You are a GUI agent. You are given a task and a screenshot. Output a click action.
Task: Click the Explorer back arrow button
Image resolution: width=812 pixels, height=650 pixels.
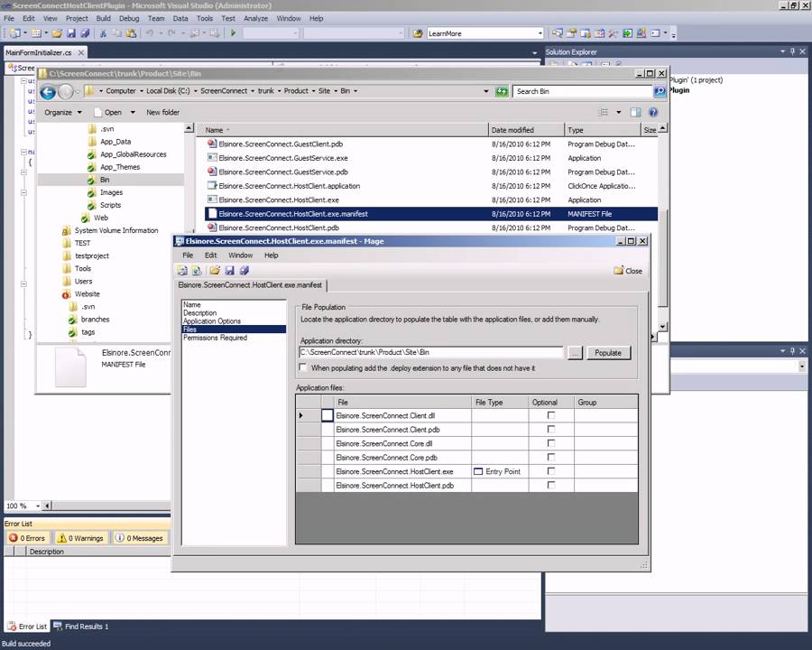(x=48, y=92)
